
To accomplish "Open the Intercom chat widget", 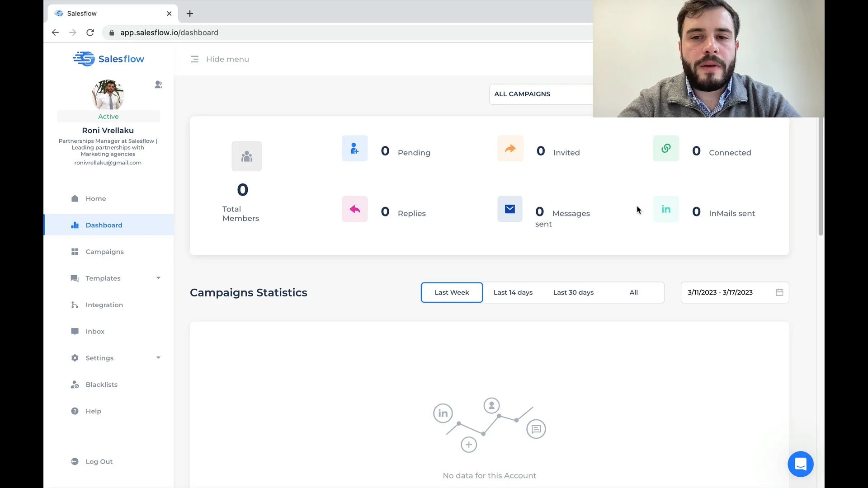I will [x=800, y=464].
